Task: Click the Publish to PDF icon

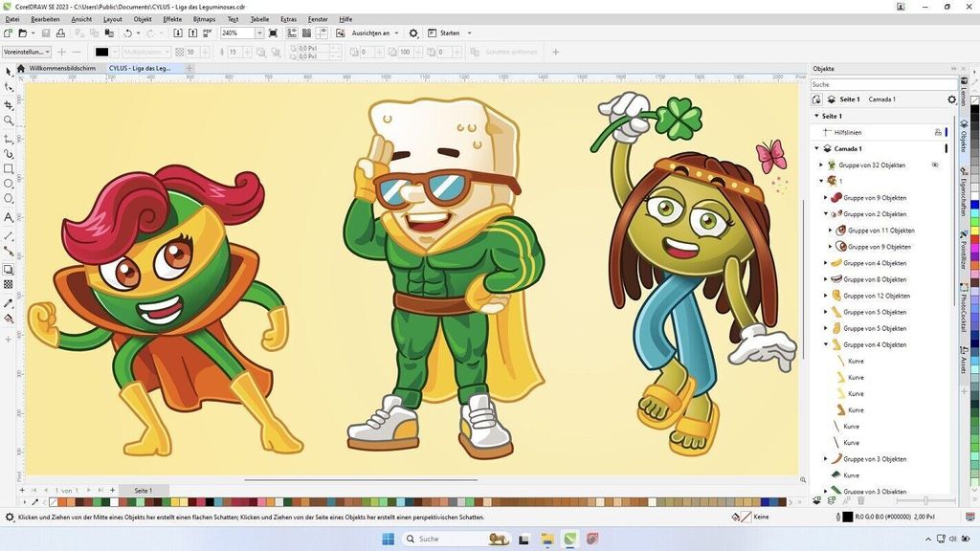Action: click(208, 33)
